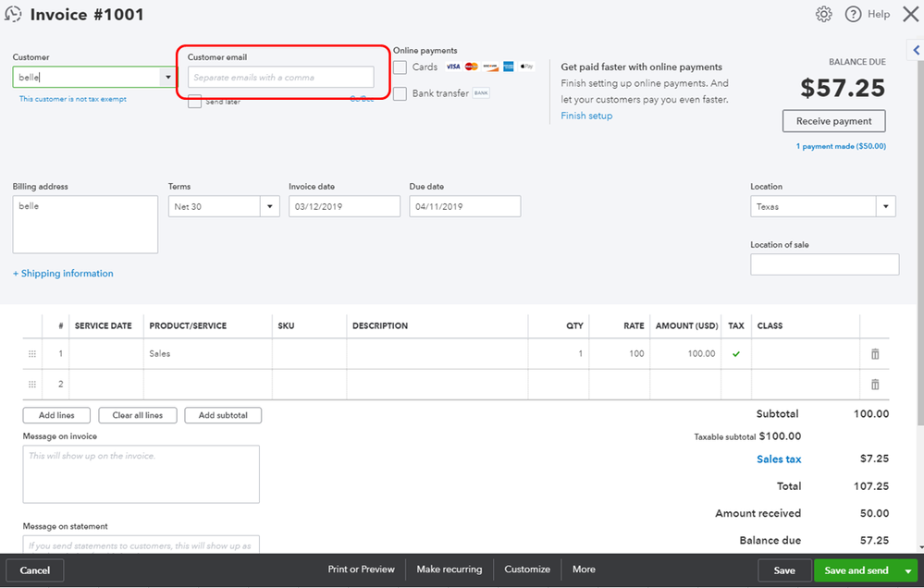Open the Terms Net 30 dropdown
Viewport: 924px width, 588px height.
(x=270, y=207)
